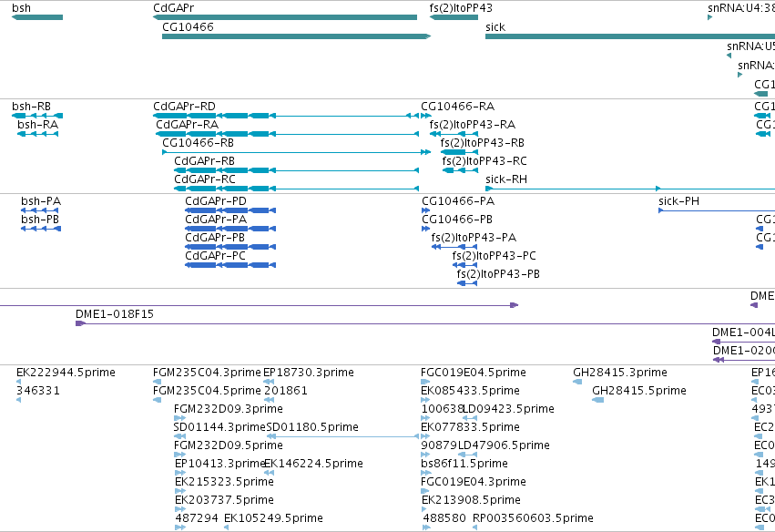Screen dimensions: 775x532
Task: Select the EK146224.5prime EST glyph
Action: [x=269, y=473]
